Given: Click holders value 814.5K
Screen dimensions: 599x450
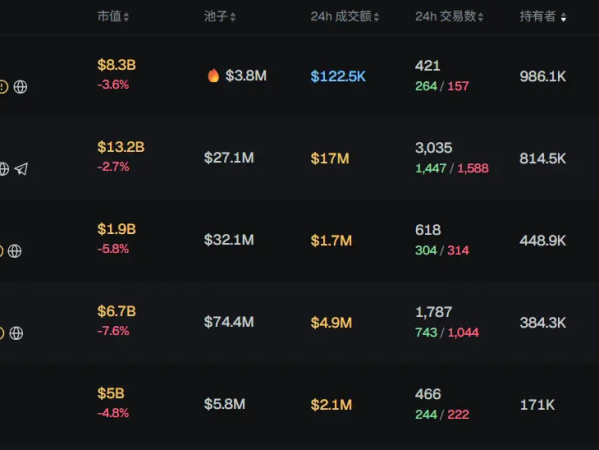Looking at the screenshot, I should point(543,159).
